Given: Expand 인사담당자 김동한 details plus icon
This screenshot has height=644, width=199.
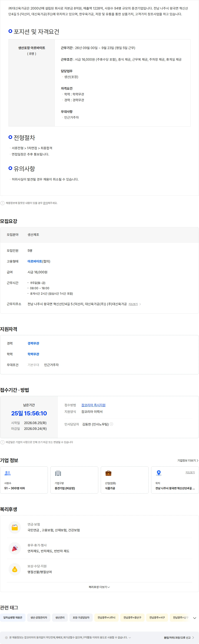Looking at the screenshot, I should point(111,424).
